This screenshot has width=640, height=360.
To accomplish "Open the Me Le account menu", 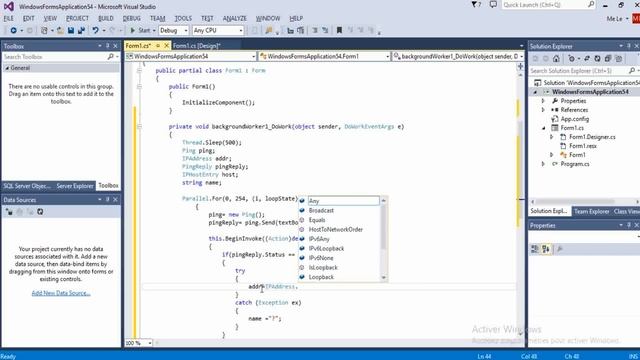I will click(x=617, y=19).
